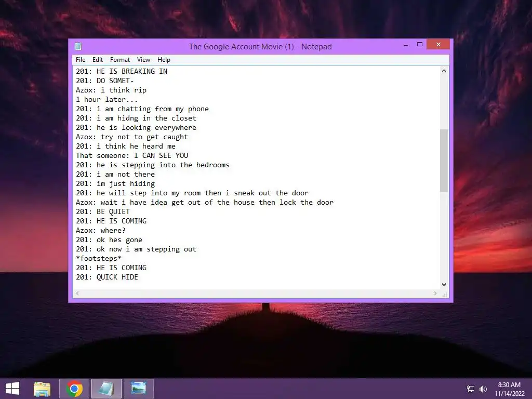This screenshot has height=399, width=532.
Task: Click the clock showing 8:30 AM
Action: click(509, 385)
